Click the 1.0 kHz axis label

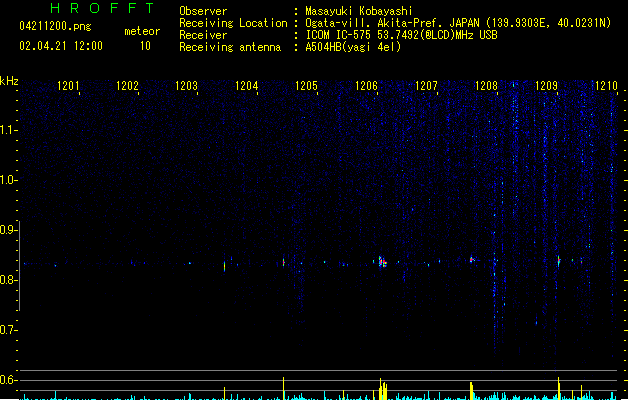(8, 180)
